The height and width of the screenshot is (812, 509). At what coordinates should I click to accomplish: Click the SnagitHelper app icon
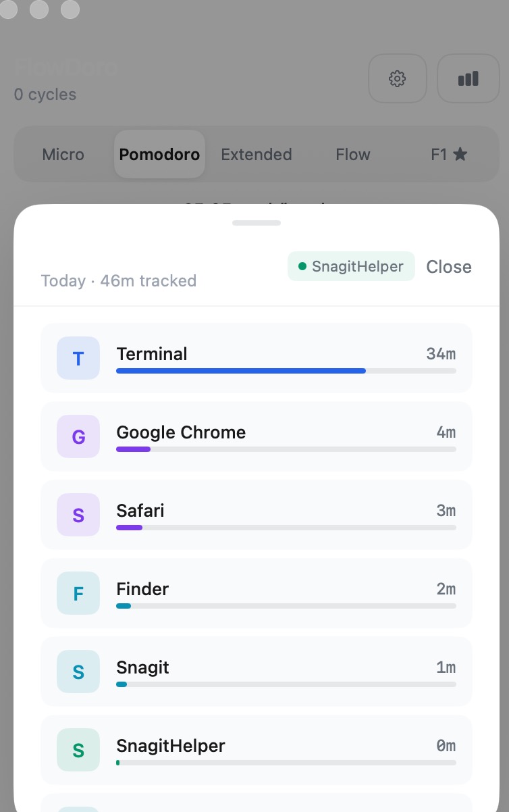78,750
